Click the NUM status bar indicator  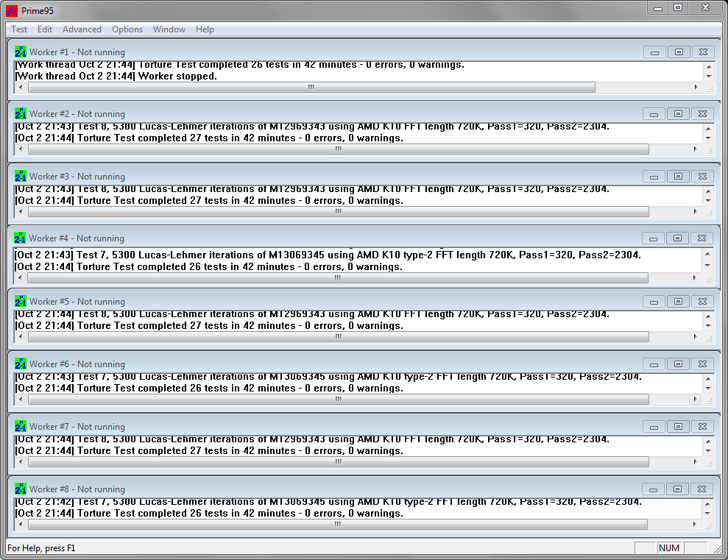pos(668,548)
